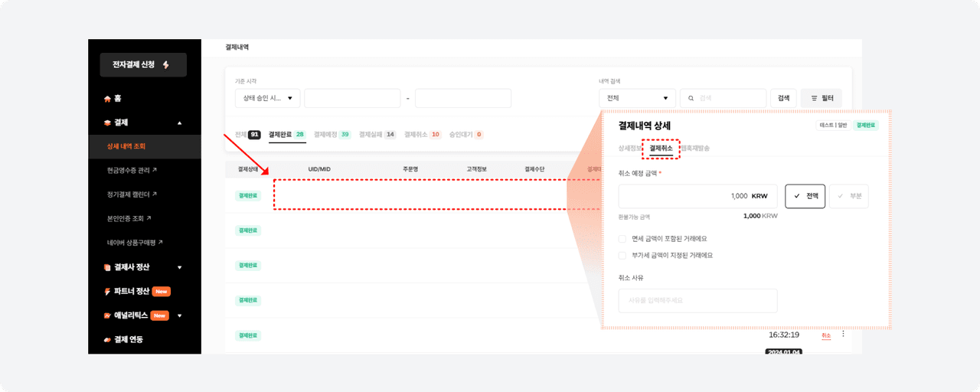The height and width of the screenshot is (392, 980).
Task: Select the 결제예정 status tab
Action: tap(332, 134)
